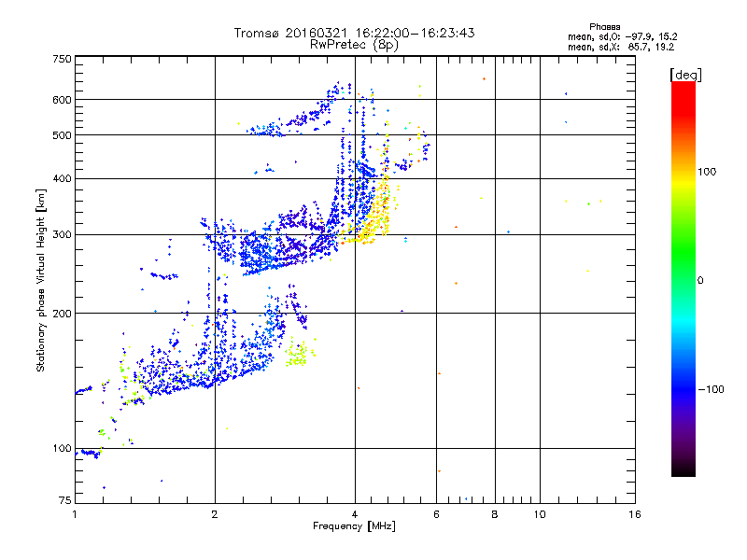Click the y-axis tick label '300'
Screen dimensions: 747x560
click(x=62, y=235)
